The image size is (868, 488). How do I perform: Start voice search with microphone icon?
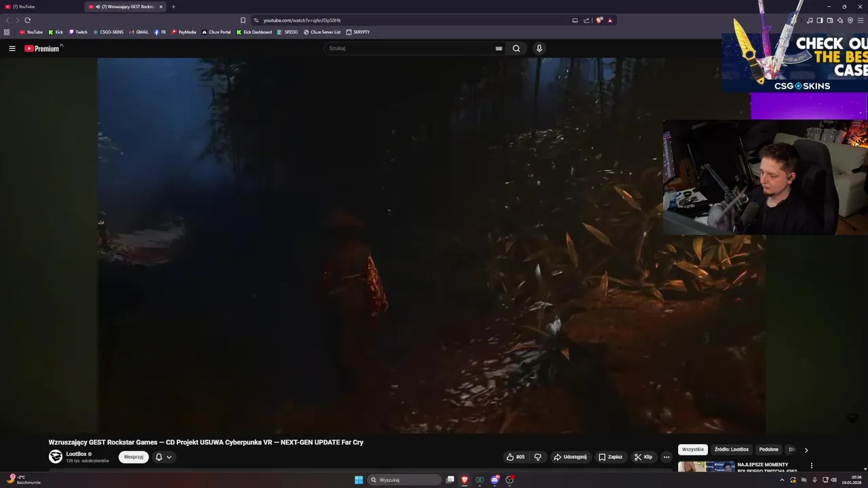click(x=539, y=48)
